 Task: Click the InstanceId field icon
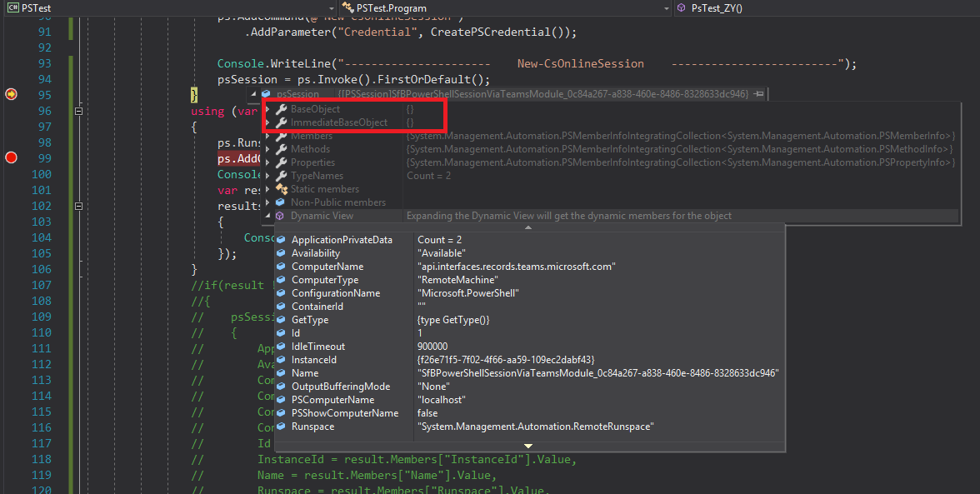(282, 360)
